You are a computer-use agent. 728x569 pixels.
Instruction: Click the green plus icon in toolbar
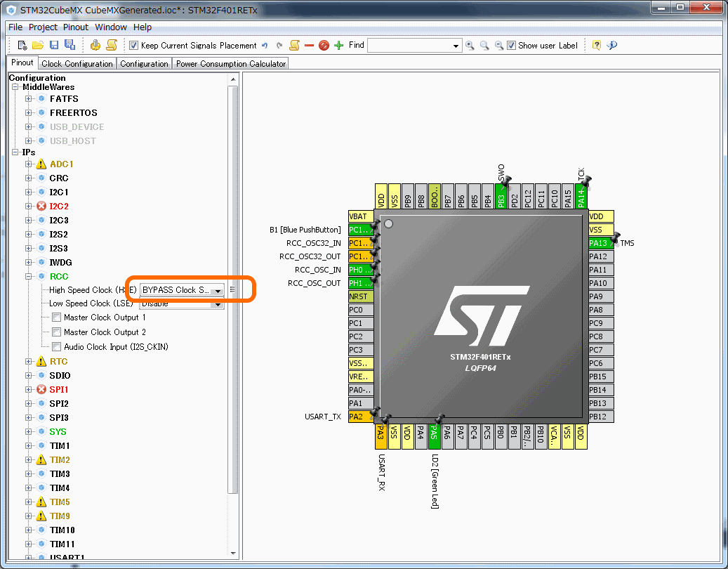coord(339,46)
